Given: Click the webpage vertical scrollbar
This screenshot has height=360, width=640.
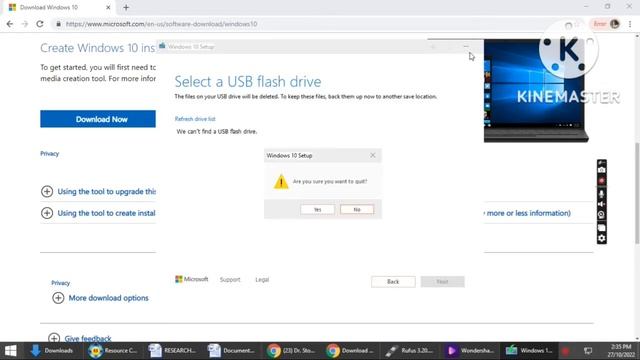Looking at the screenshot, I should click(x=637, y=194).
